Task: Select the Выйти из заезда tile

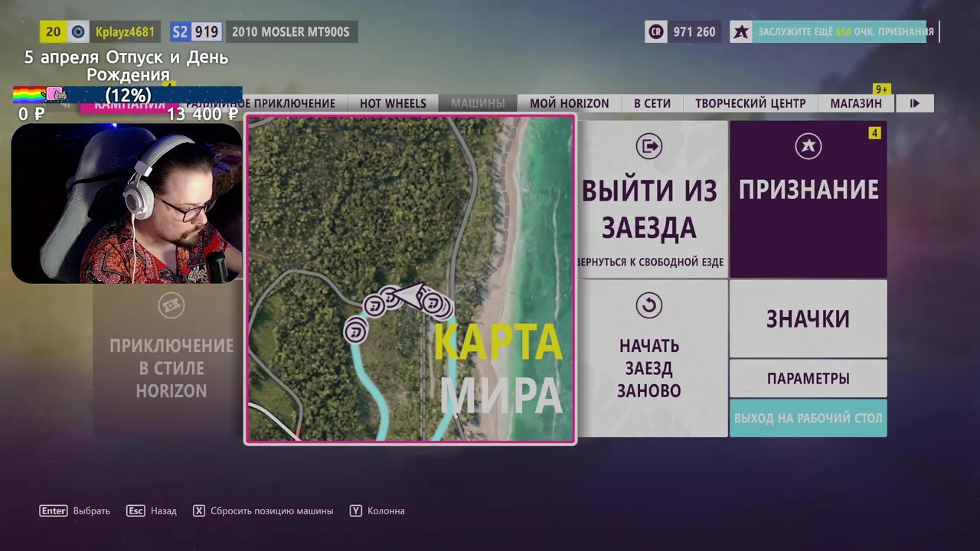Action: click(x=652, y=199)
